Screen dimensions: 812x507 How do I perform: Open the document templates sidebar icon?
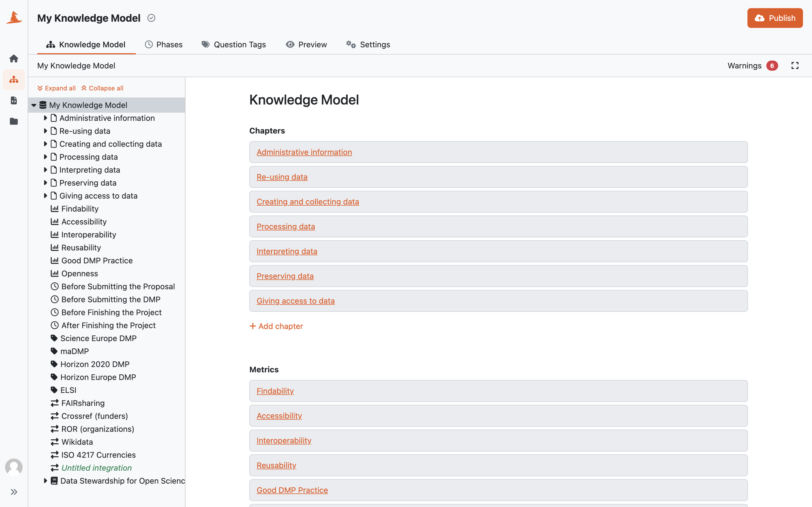tap(14, 100)
